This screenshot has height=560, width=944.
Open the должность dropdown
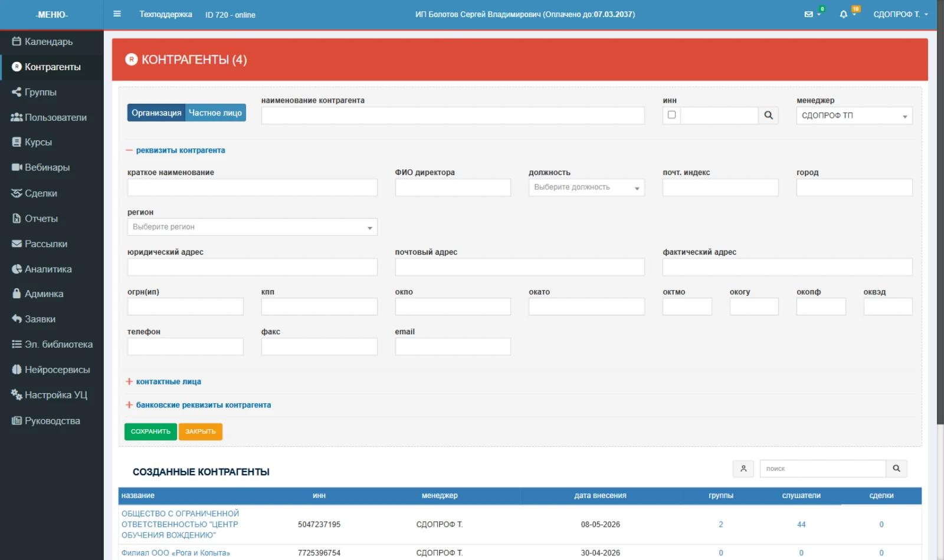pyautogui.click(x=586, y=187)
